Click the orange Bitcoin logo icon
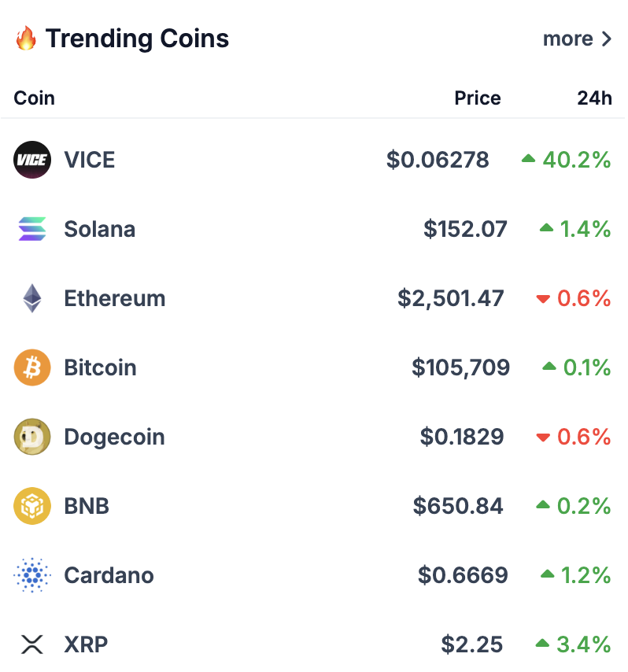The width and height of the screenshot is (628, 672). pyautogui.click(x=32, y=367)
